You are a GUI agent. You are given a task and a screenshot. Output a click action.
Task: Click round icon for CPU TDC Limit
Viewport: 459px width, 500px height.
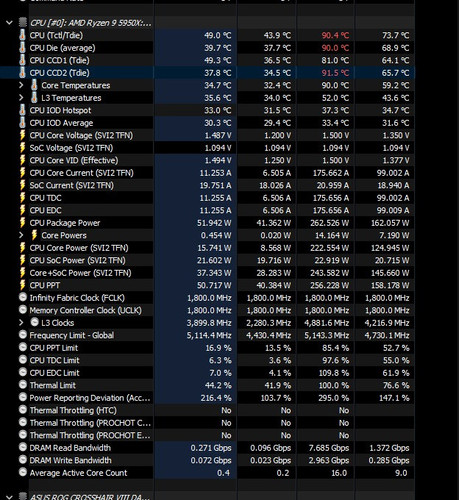click(x=23, y=360)
